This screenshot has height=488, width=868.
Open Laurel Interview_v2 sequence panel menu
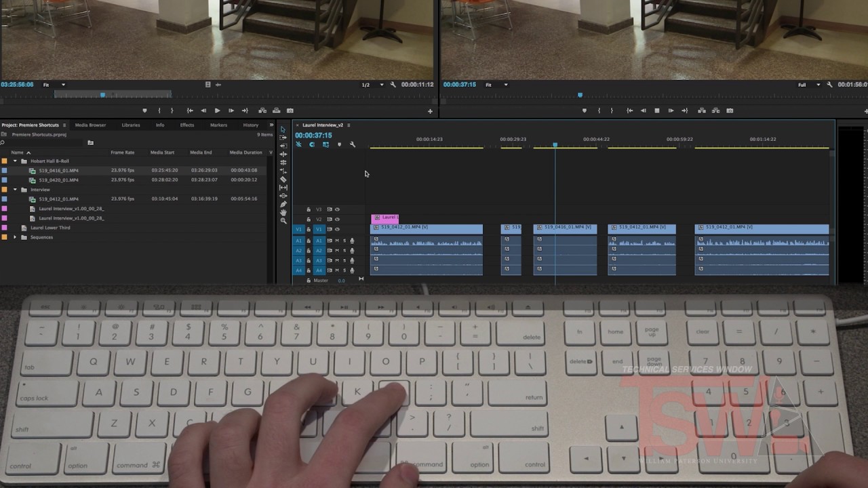[x=349, y=125]
